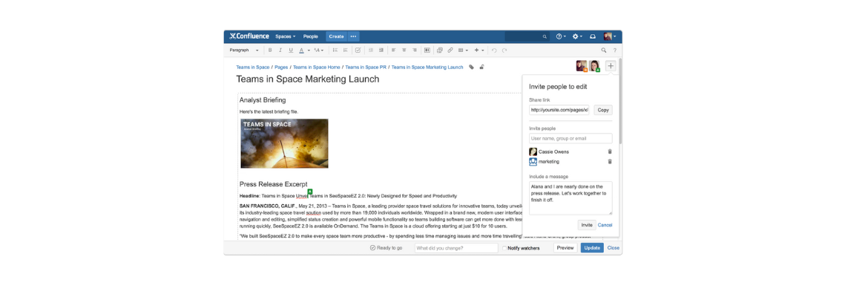Click first collaborator avatar with orange badge

coord(582,66)
